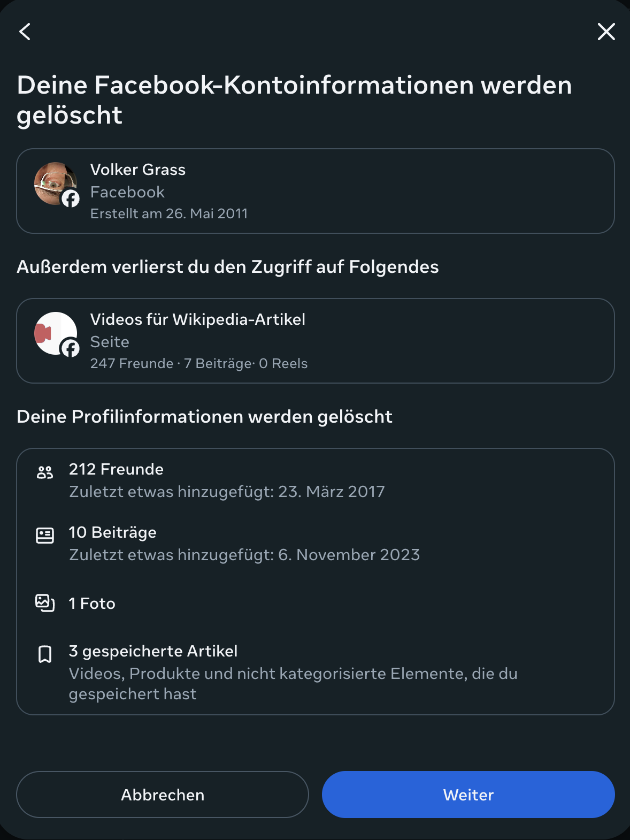
Task: Click the photo icon beside 1 Foto
Action: point(45,603)
